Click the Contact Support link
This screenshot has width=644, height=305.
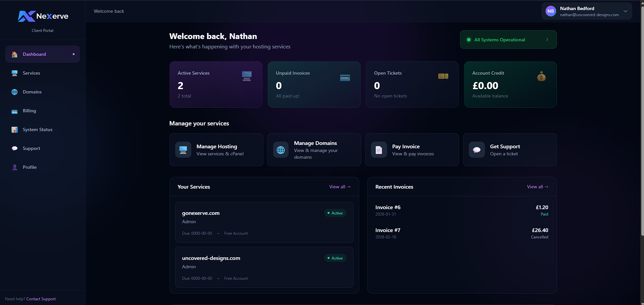pos(41,299)
